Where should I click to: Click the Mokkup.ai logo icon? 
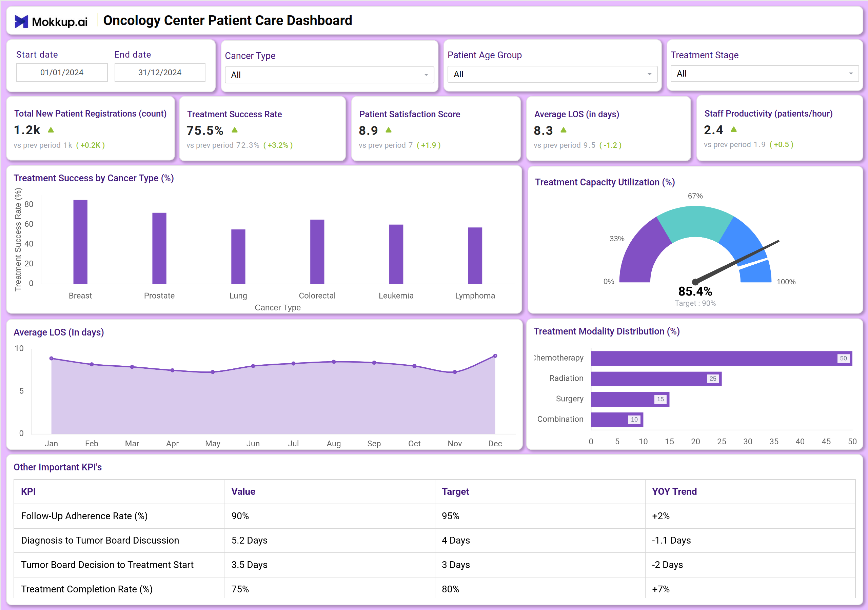click(x=21, y=22)
